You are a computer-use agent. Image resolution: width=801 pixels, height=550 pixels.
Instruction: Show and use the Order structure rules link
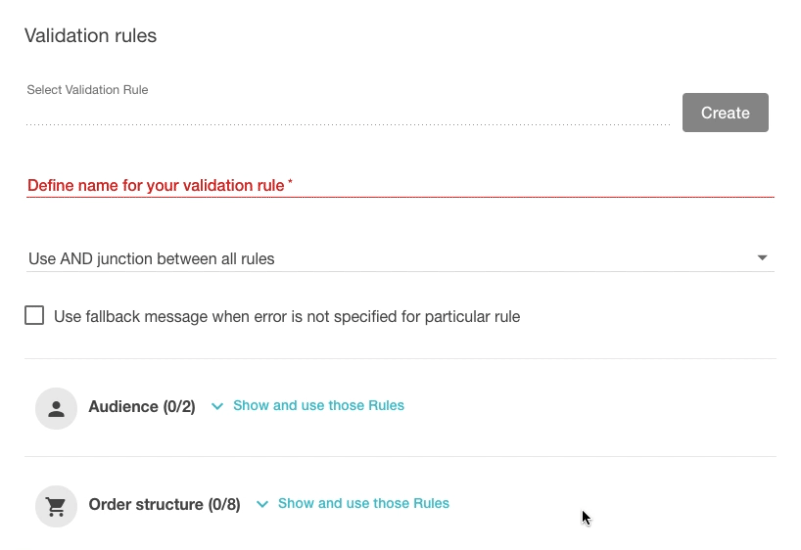click(363, 504)
